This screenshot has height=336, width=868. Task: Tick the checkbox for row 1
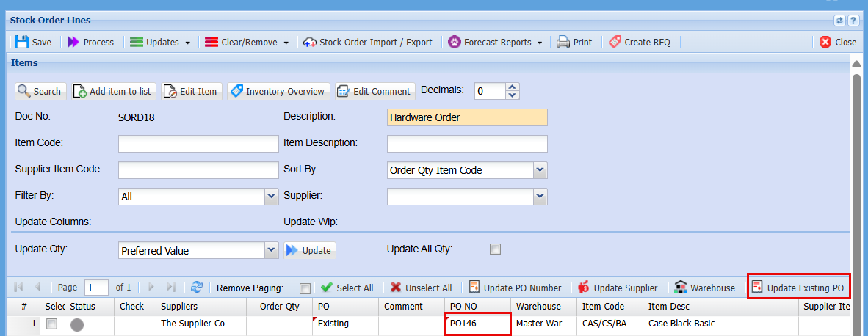pyautogui.click(x=51, y=324)
